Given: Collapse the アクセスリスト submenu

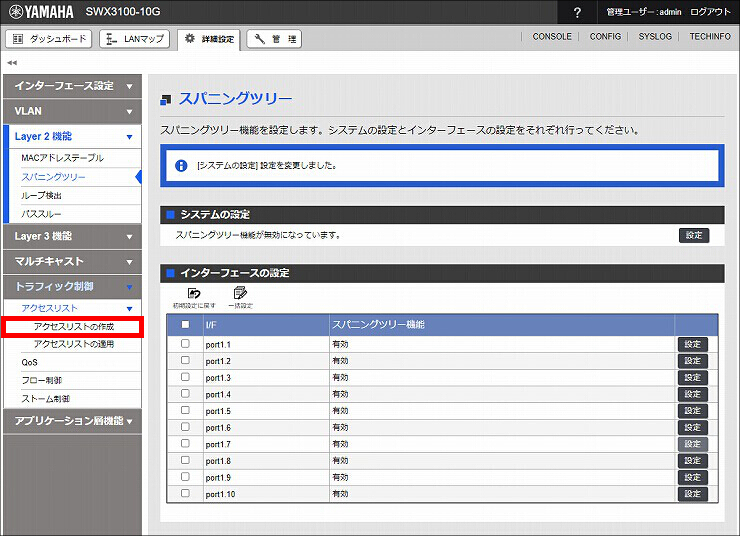Looking at the screenshot, I should (x=73, y=308).
